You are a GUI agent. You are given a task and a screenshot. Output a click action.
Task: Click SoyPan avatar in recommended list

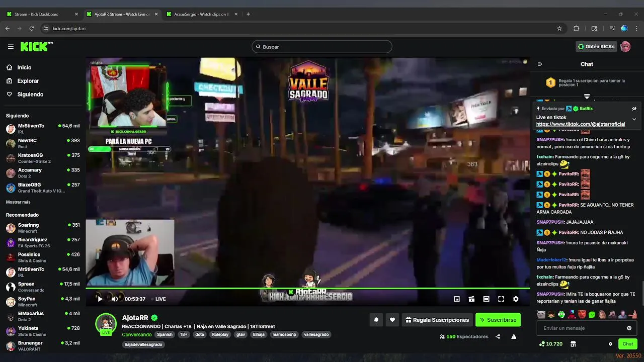point(11,302)
